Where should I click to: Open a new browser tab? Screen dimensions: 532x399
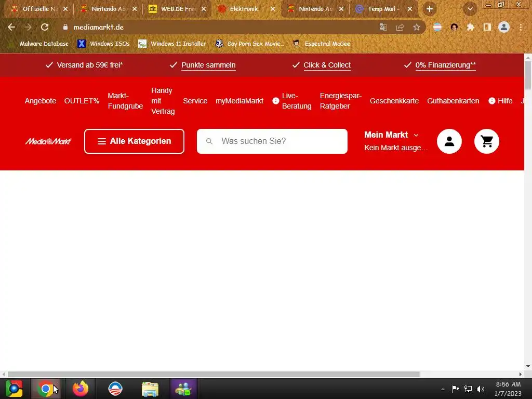point(430,9)
